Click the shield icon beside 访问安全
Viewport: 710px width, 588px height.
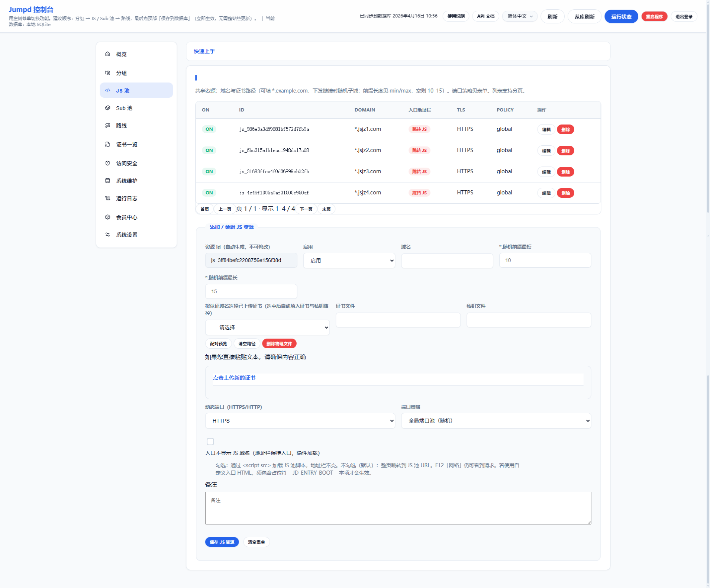pyautogui.click(x=107, y=163)
